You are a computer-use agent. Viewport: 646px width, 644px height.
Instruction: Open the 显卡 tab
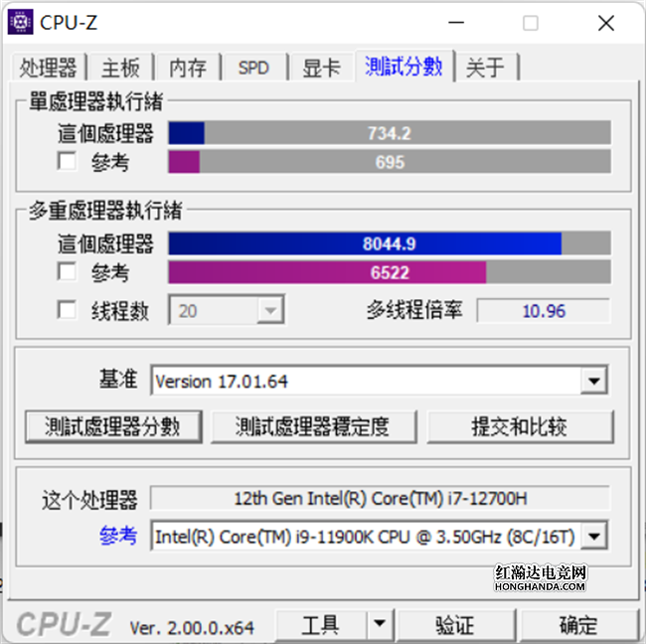[x=321, y=68]
